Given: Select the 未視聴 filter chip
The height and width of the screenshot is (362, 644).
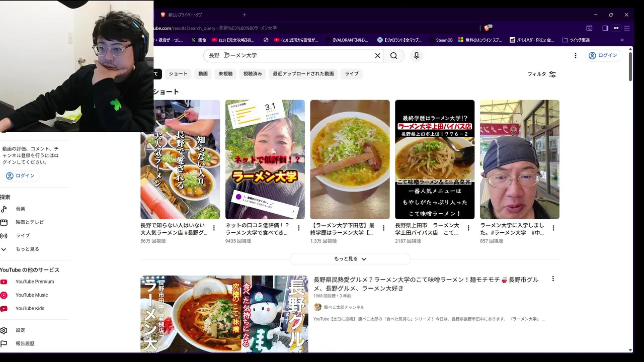Looking at the screenshot, I should pyautogui.click(x=225, y=74).
